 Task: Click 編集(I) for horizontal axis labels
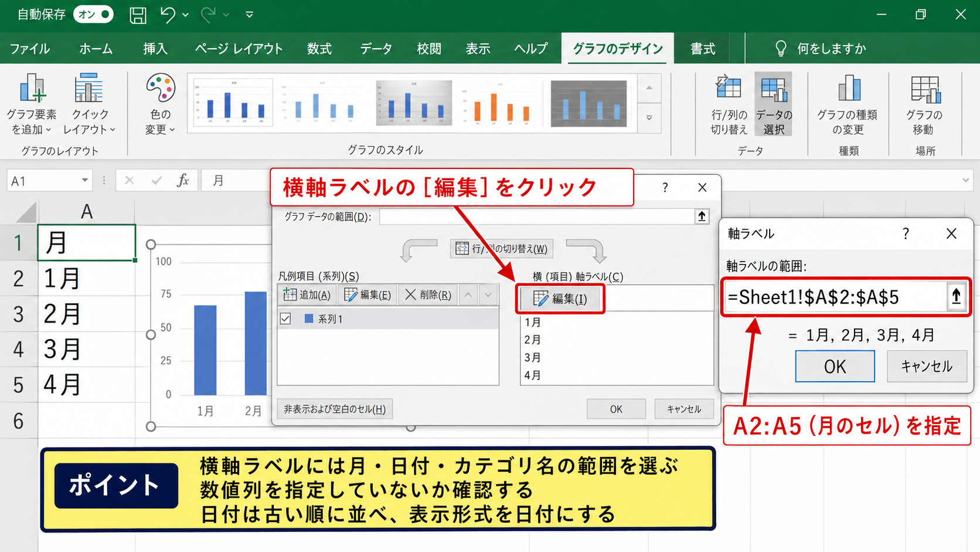coord(560,299)
